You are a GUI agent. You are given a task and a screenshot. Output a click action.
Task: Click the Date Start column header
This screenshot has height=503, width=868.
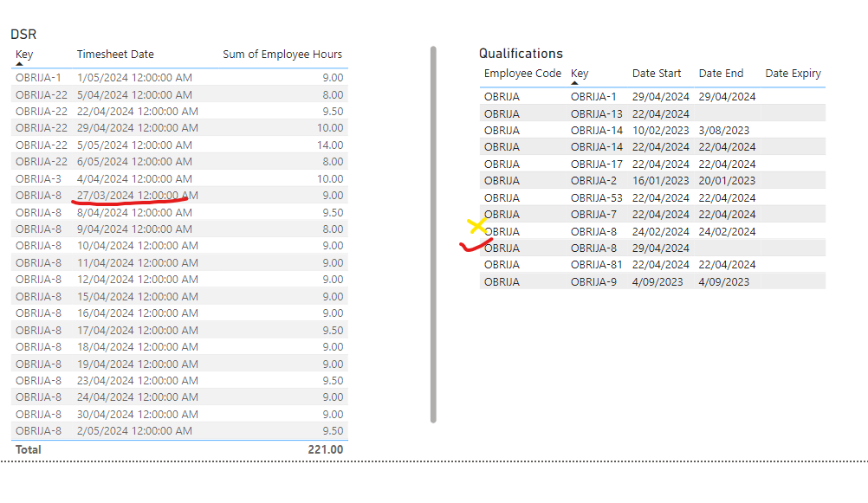coord(657,73)
